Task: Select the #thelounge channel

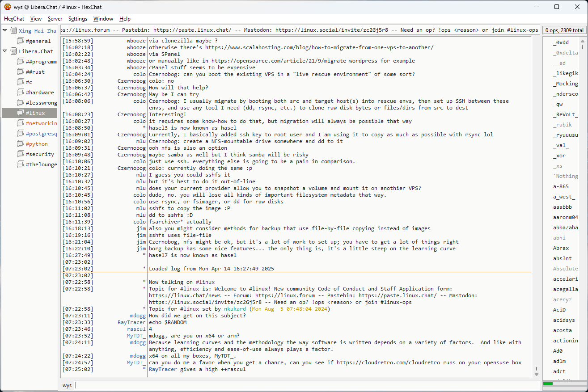Action: [x=41, y=164]
